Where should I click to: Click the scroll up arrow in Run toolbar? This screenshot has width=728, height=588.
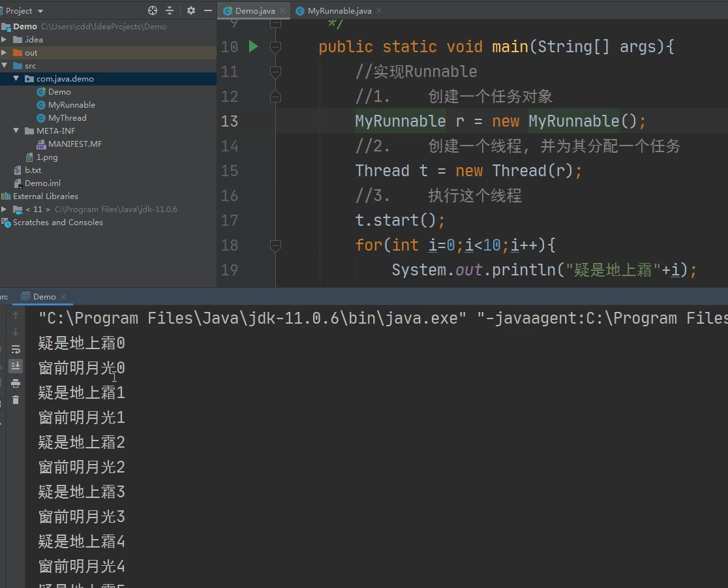15,315
